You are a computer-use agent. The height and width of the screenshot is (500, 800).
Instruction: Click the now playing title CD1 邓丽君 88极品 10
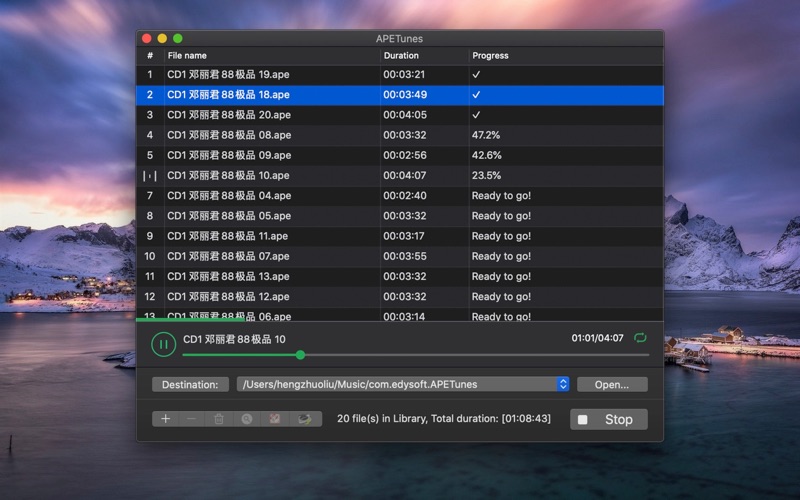pos(234,339)
